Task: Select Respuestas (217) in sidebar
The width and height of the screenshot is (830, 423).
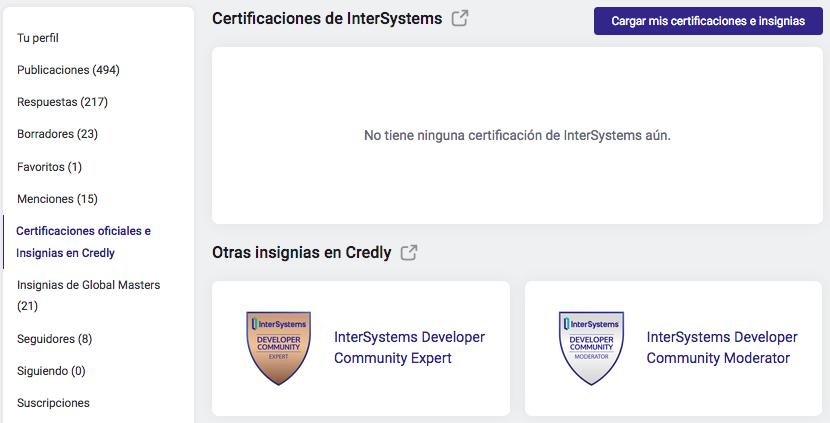Action: point(62,102)
